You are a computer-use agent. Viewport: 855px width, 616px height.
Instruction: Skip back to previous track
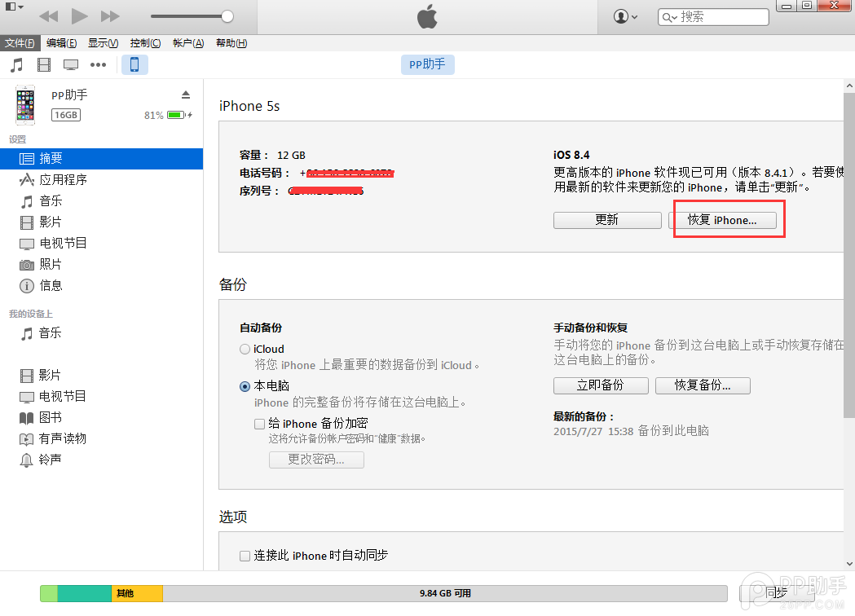tap(49, 16)
